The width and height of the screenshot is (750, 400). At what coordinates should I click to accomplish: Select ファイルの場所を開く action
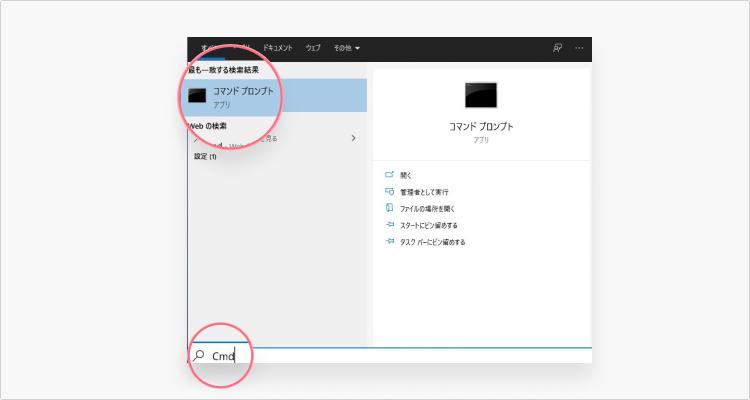coord(427,209)
